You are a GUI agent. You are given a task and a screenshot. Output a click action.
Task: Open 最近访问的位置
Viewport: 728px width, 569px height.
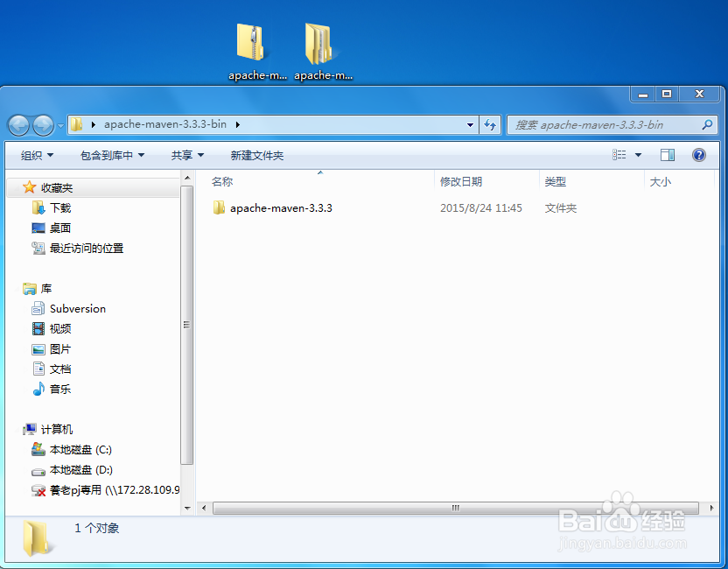click(x=87, y=248)
